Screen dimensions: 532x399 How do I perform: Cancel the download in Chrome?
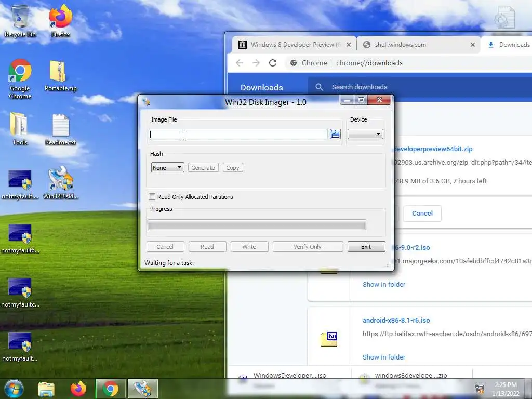pos(422,214)
